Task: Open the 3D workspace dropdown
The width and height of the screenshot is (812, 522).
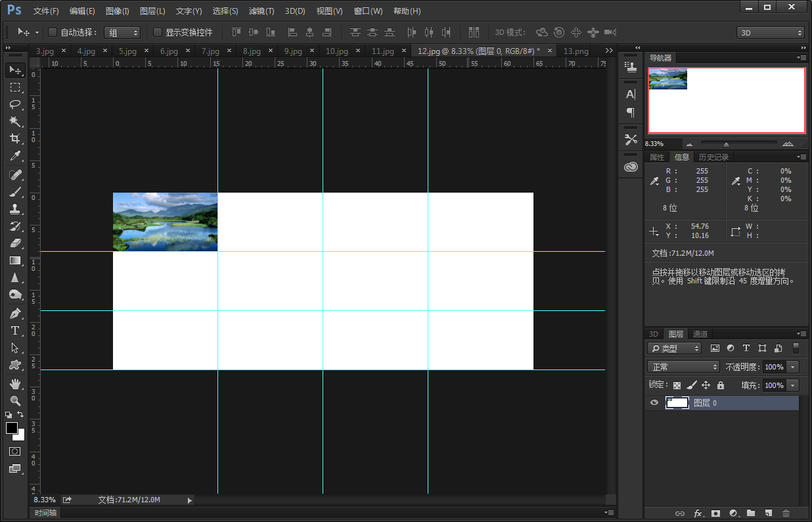Action: 771,32
